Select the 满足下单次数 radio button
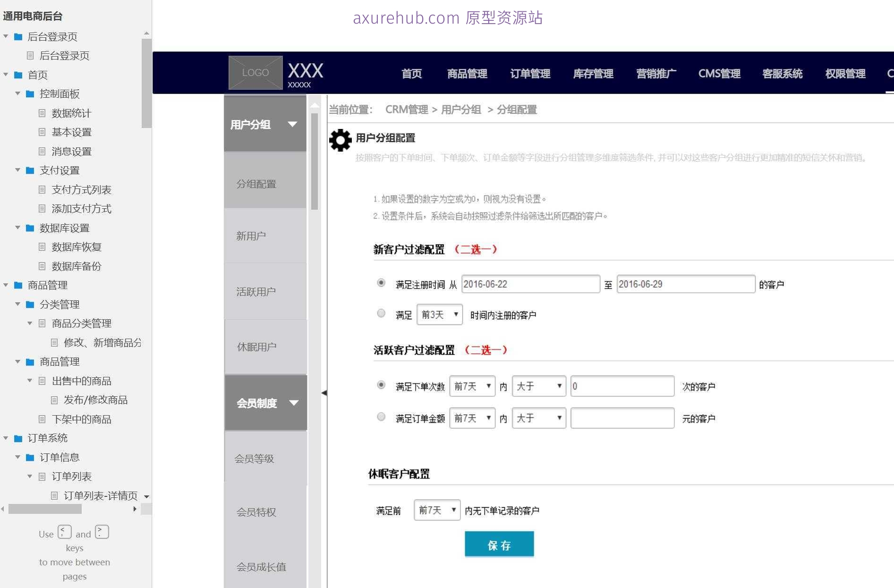This screenshot has width=894, height=588. 381,385
